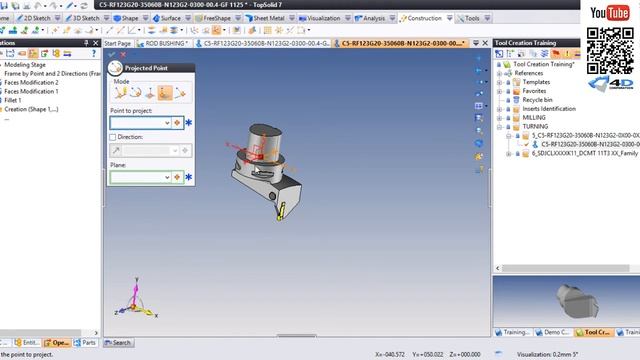The image size is (640, 360).
Task: Expand the References node
Action: [x=499, y=73]
